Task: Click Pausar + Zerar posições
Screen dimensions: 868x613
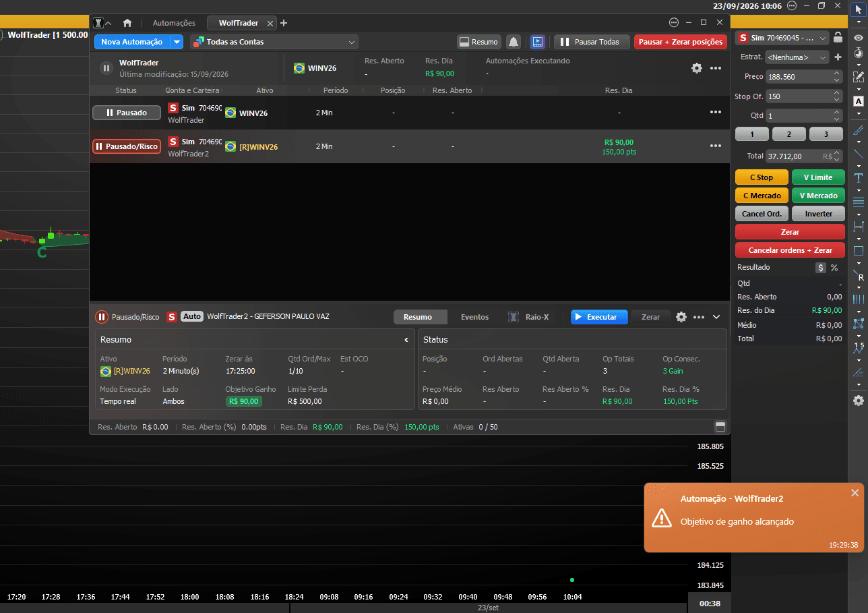Action: (x=680, y=42)
